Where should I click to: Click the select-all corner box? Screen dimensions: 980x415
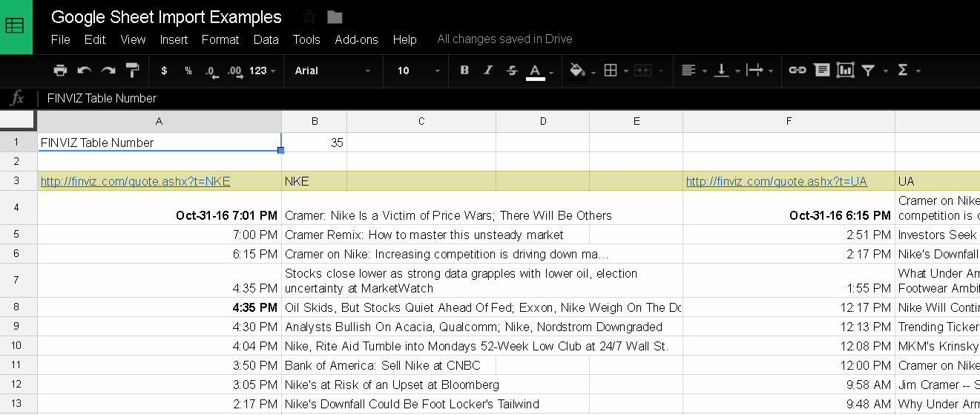[x=19, y=121]
